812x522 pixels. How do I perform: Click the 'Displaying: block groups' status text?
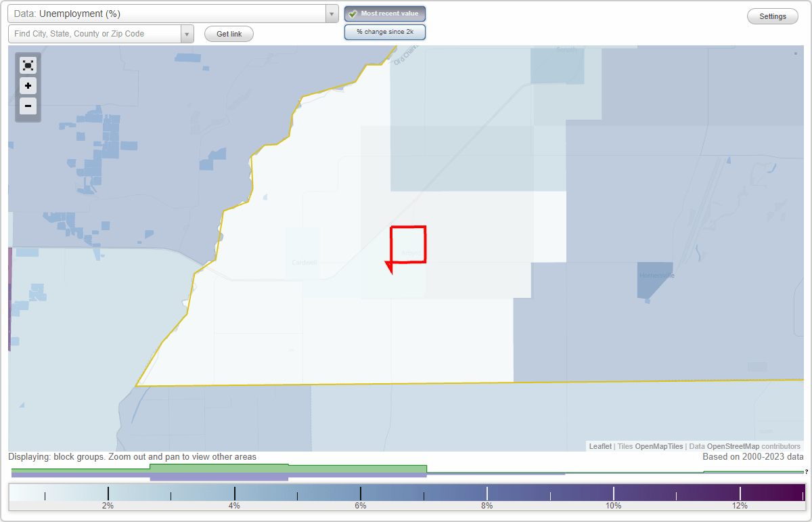tap(133, 457)
